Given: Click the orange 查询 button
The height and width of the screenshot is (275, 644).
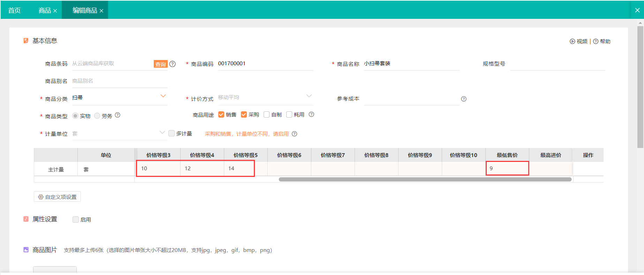Looking at the screenshot, I should click(x=160, y=64).
